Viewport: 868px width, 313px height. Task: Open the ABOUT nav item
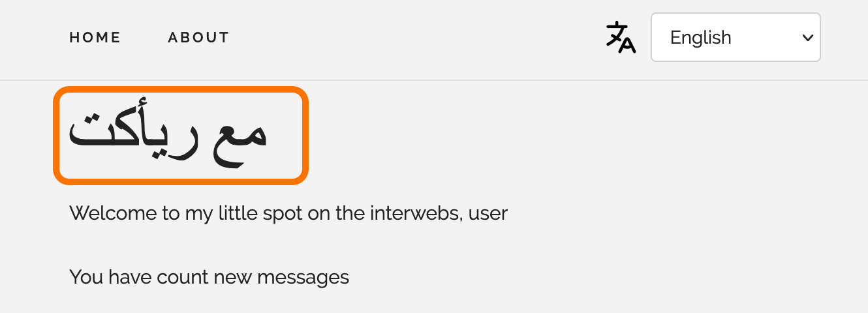198,38
